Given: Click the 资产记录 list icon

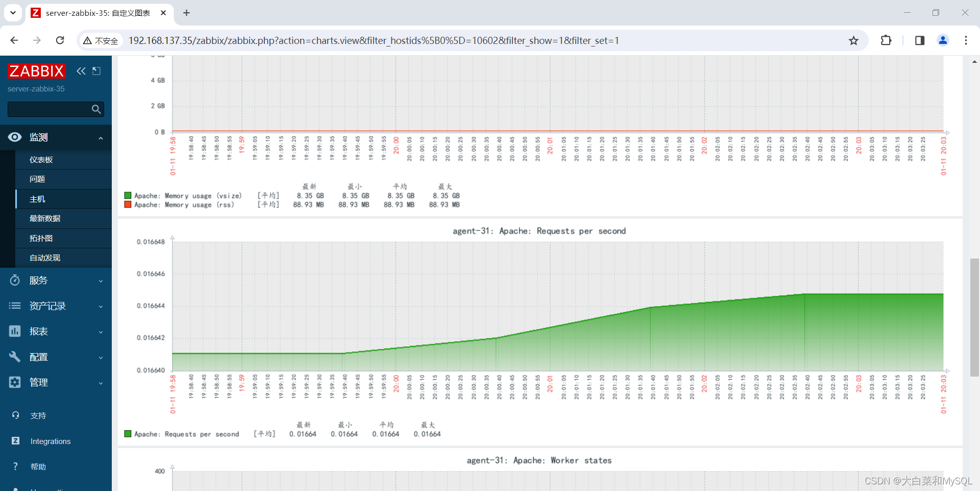Looking at the screenshot, I should 15,306.
